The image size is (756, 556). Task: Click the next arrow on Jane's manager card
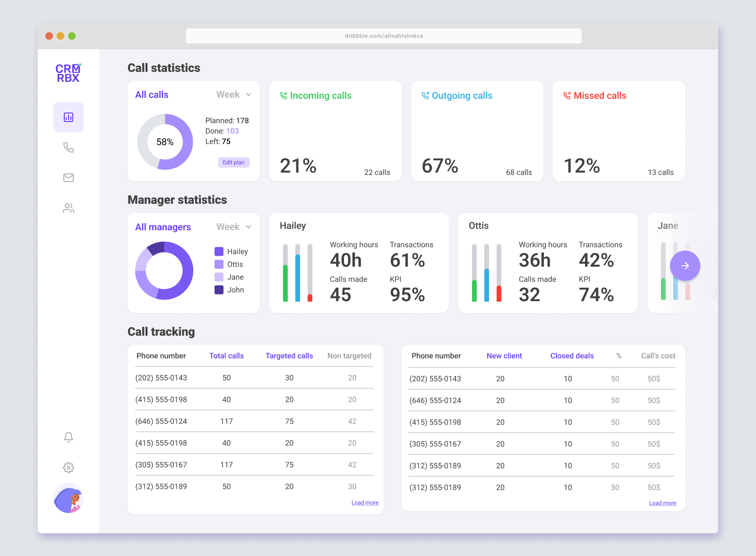(x=685, y=266)
